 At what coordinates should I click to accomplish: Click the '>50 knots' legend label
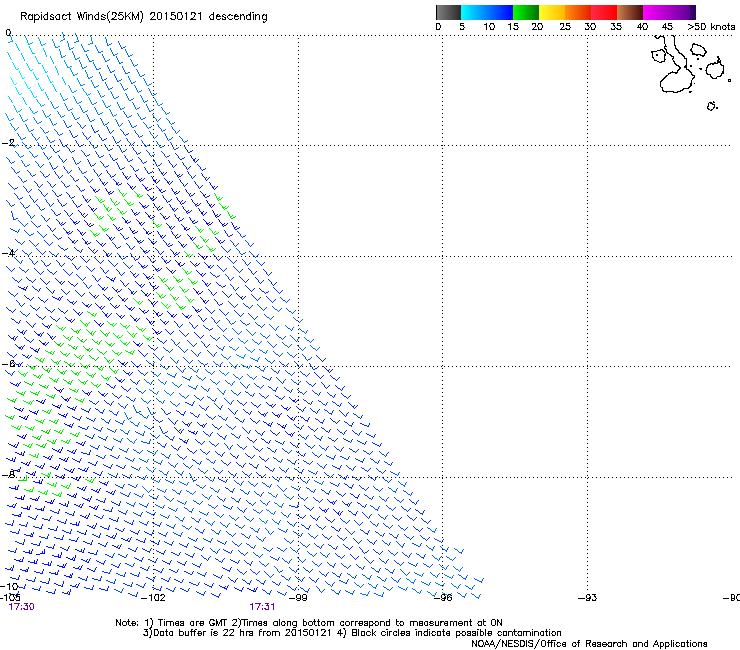(711, 27)
